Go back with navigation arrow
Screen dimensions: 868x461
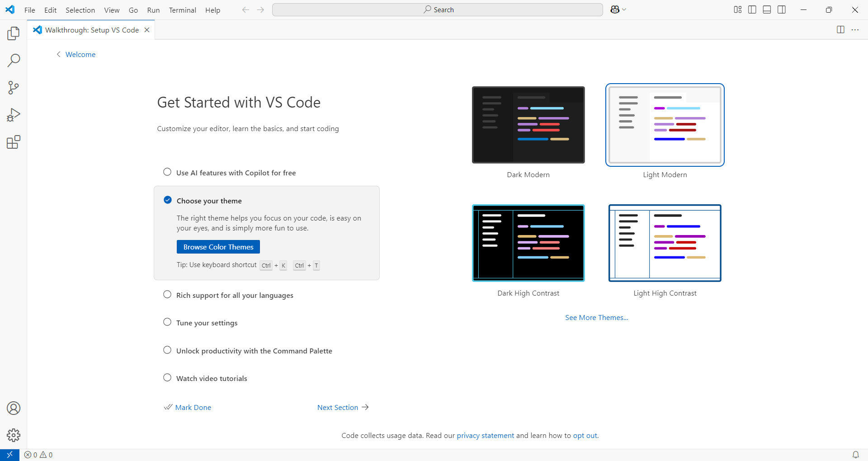tap(245, 9)
